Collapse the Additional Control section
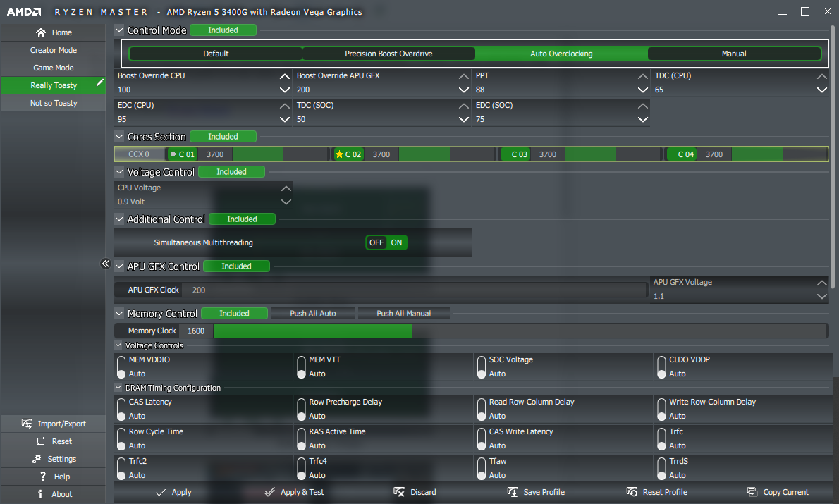 (119, 219)
